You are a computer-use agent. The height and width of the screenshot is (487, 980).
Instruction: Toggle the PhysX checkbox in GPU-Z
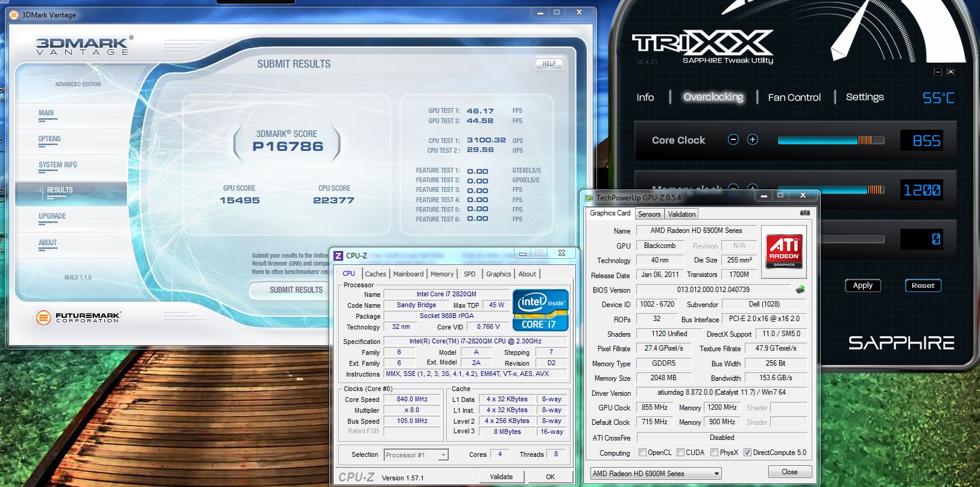(714, 453)
